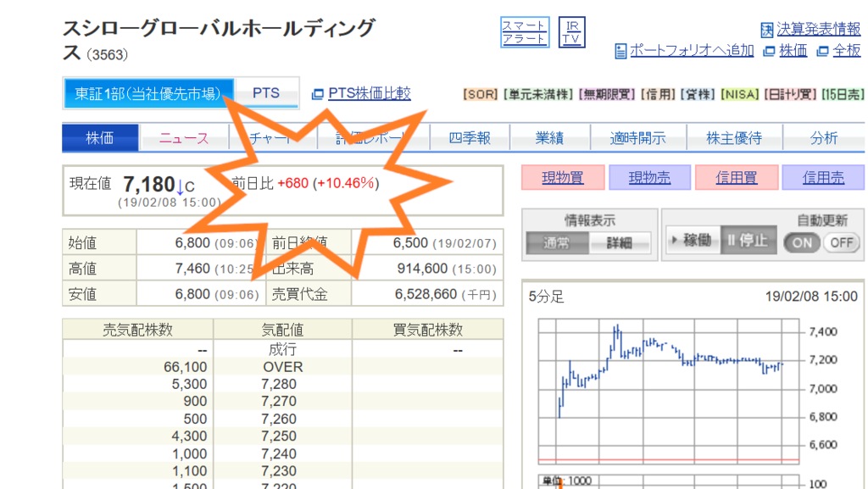Image resolution: width=868 pixels, height=489 pixels.
Task: Open the 全板 link
Action: [847, 50]
